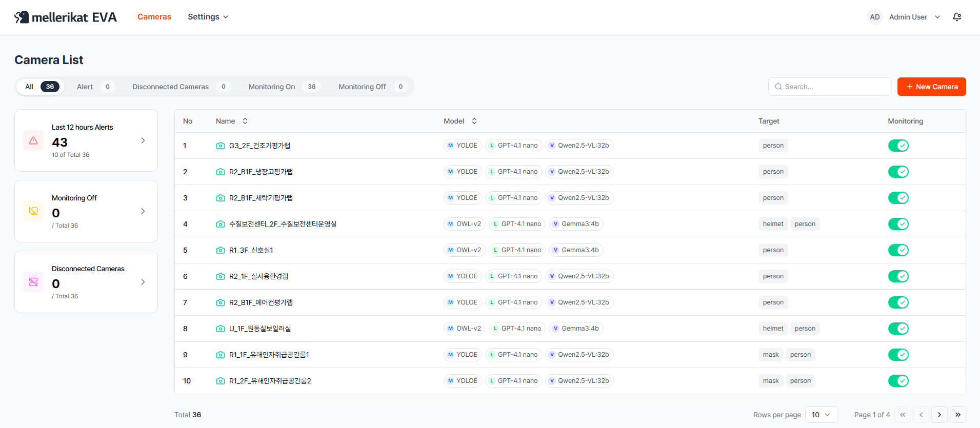Open camera R2_1F_실사용환경랩 name link
This screenshot has width=980, height=428.
(258, 276)
